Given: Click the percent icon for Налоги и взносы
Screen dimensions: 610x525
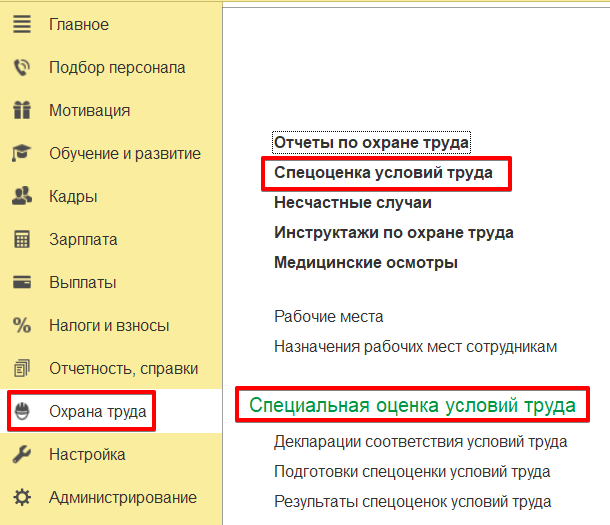Looking at the screenshot, I should [22, 325].
